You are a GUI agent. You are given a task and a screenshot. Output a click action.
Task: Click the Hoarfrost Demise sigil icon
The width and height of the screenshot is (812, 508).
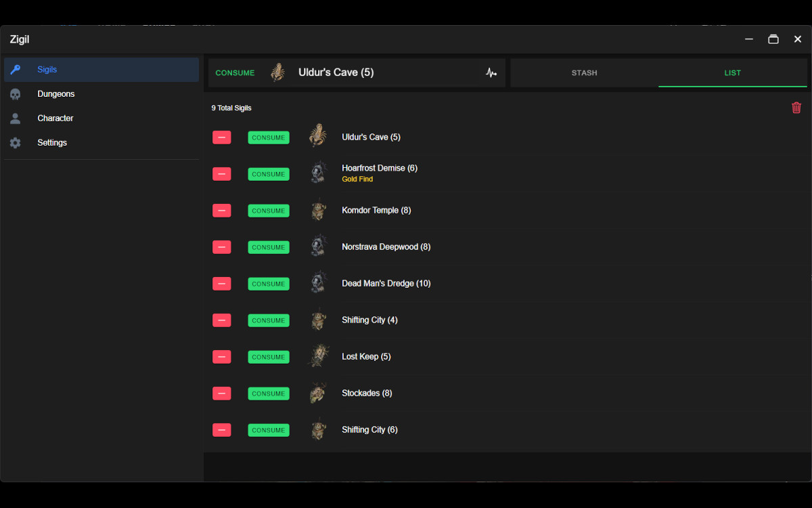click(318, 173)
